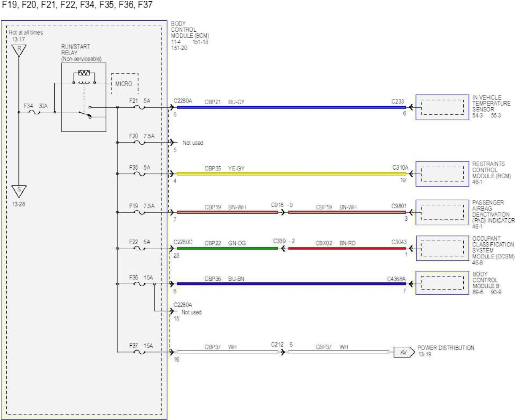Click the yellow CBP35 YE-GY wire
This screenshot has height=420, width=516.
(291, 174)
